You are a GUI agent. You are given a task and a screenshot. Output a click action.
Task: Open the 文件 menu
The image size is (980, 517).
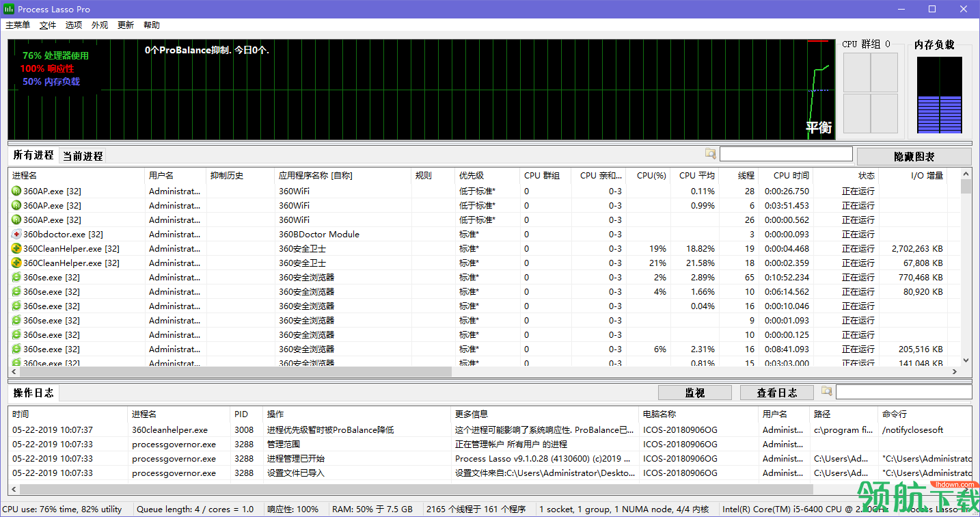48,25
